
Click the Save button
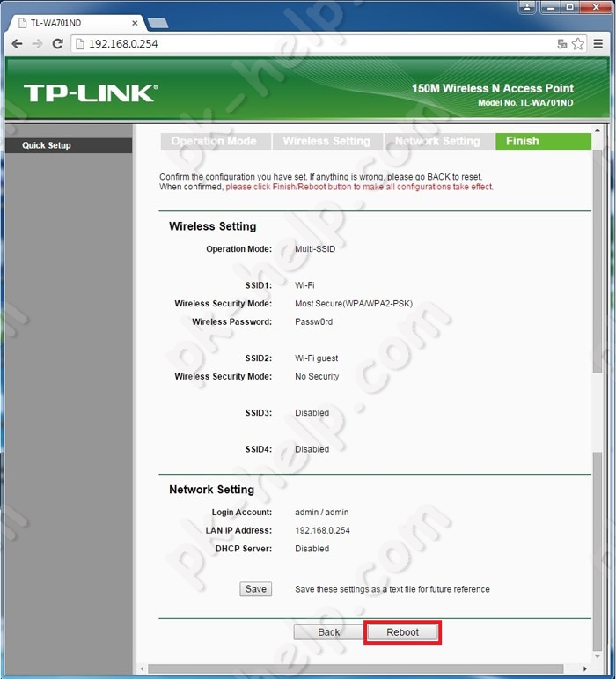(256, 589)
